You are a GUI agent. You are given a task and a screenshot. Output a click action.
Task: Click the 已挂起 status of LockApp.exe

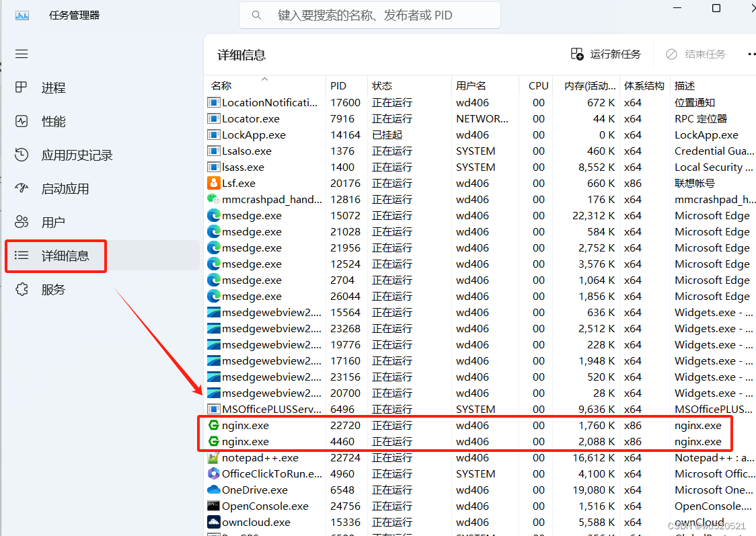point(387,135)
